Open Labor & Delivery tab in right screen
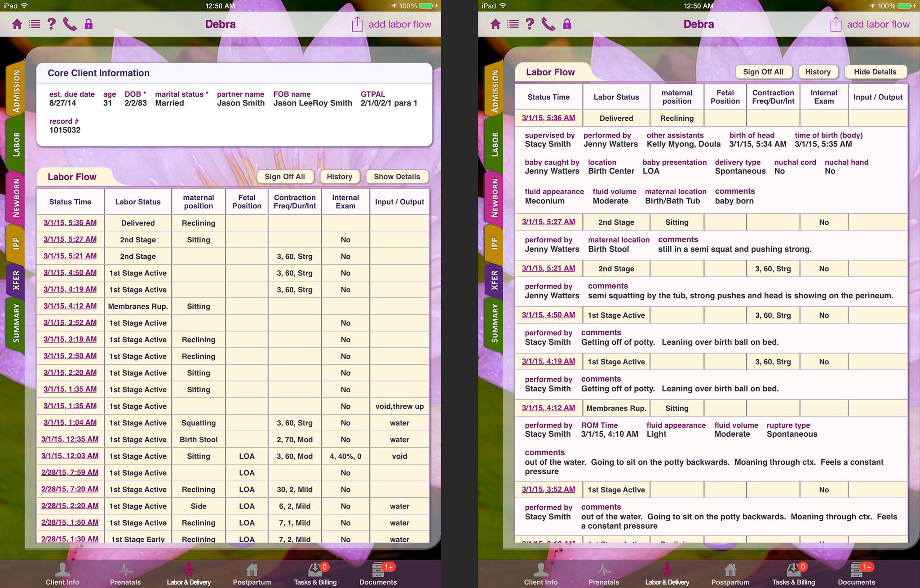 click(x=667, y=574)
